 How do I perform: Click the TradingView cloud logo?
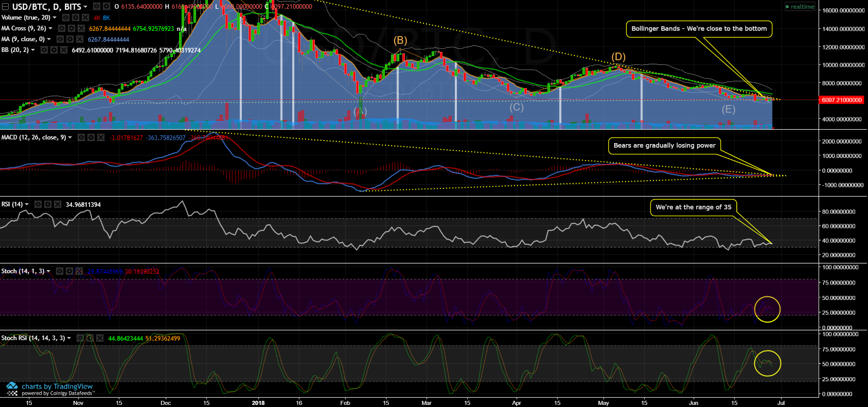tap(12, 386)
